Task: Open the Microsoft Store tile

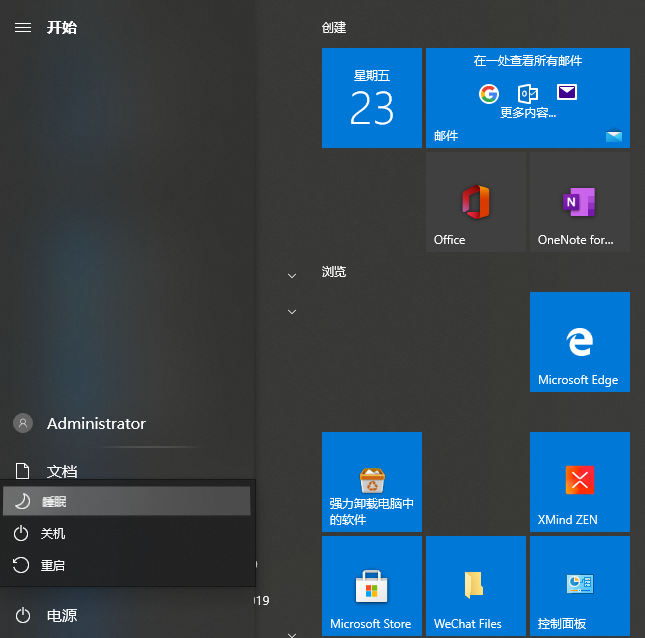Action: point(371,586)
